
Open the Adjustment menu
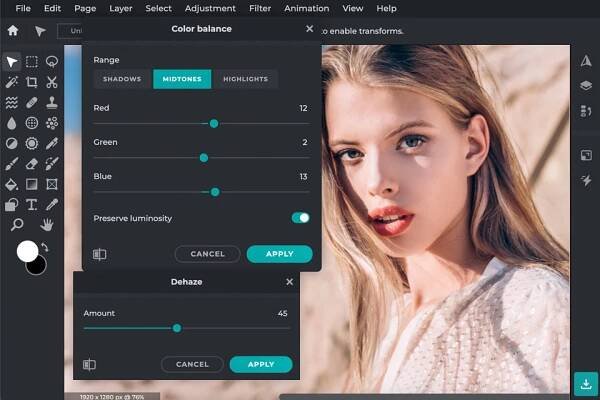click(x=210, y=8)
